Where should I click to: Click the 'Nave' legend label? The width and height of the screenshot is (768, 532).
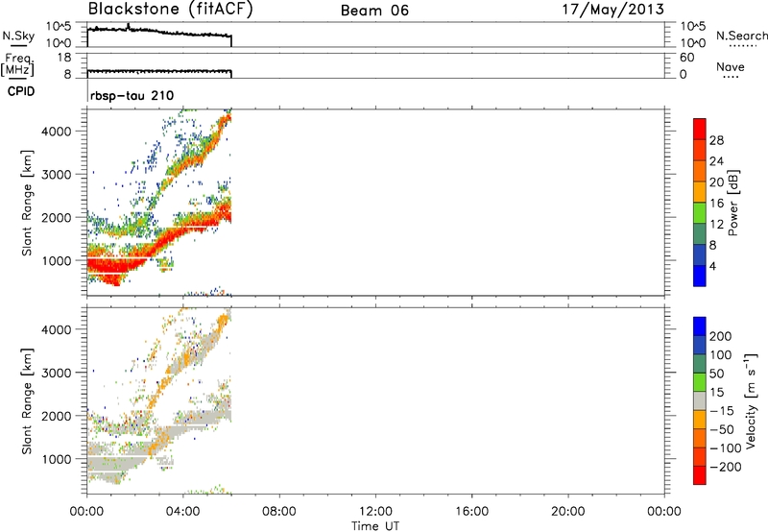[730, 66]
